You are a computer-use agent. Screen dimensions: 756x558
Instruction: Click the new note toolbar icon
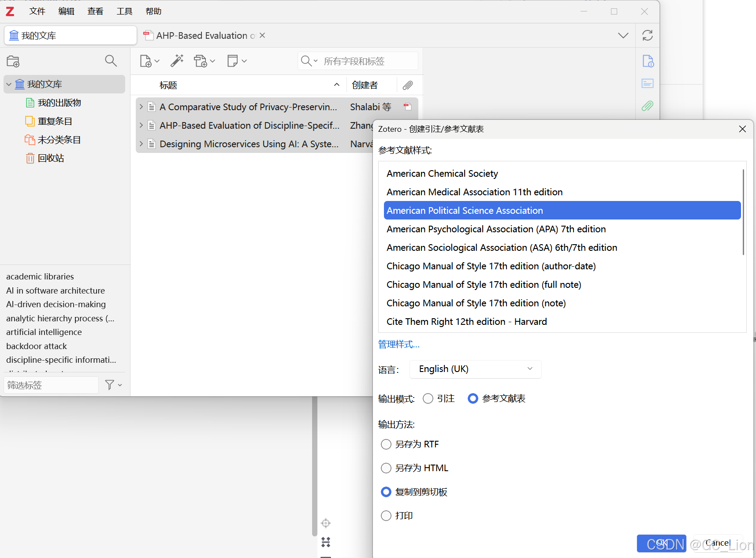tap(233, 61)
